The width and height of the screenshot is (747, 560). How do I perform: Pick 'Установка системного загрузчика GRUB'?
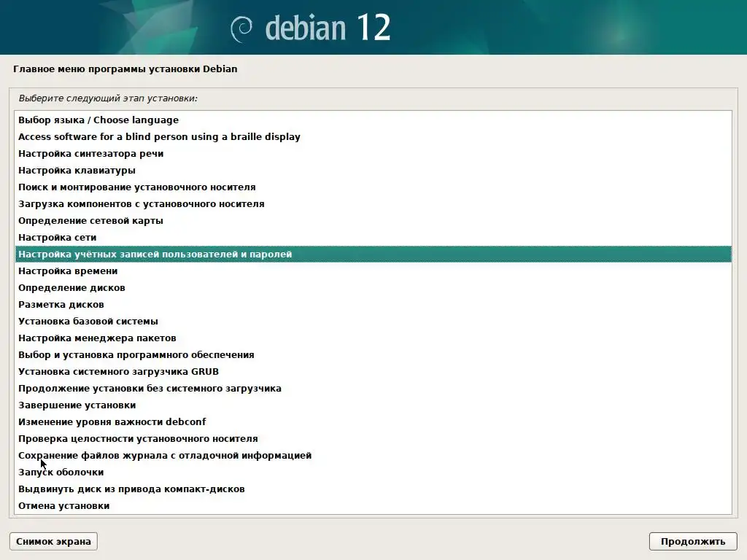coord(373,371)
